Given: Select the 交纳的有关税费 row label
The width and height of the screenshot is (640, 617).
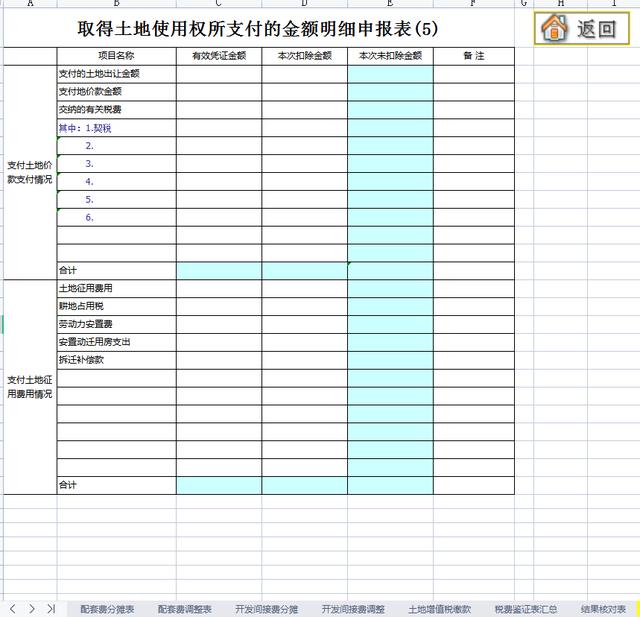Looking at the screenshot, I should tap(116, 110).
